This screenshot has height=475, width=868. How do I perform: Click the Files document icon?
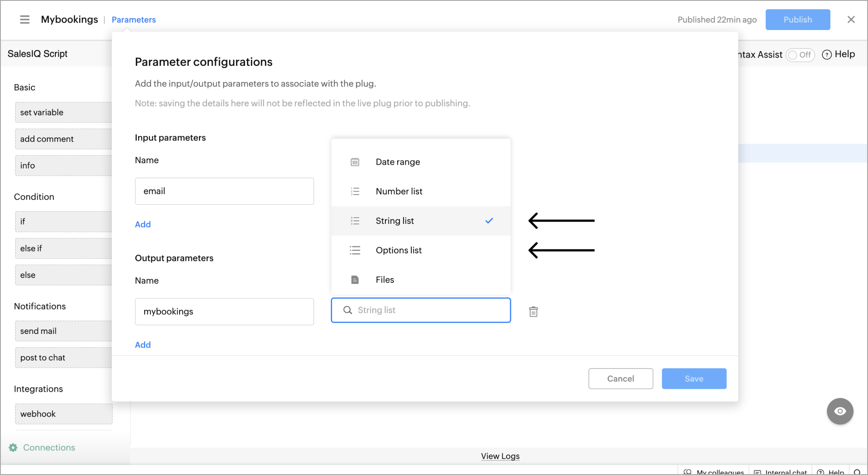tap(355, 280)
